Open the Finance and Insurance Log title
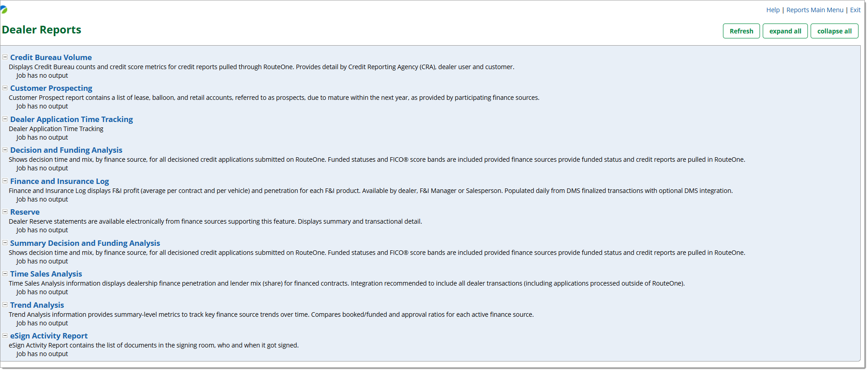Image resolution: width=868 pixels, height=371 pixels. tap(60, 181)
